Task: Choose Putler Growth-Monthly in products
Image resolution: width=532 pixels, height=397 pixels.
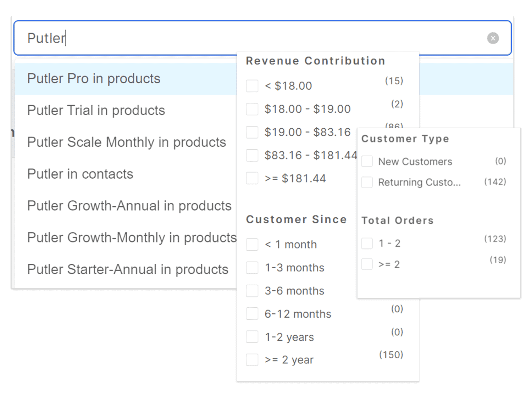Action: [132, 237]
